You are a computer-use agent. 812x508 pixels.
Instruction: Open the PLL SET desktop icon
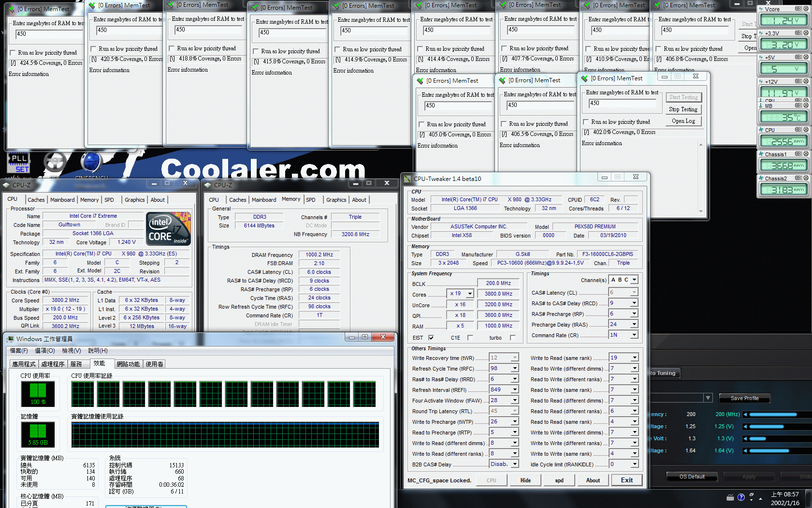point(19,163)
